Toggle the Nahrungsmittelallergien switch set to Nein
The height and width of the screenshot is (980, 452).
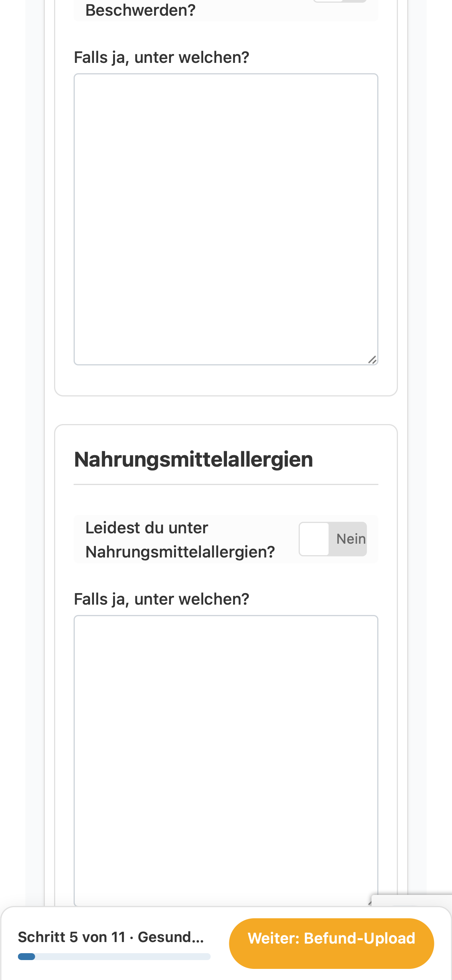tap(333, 539)
